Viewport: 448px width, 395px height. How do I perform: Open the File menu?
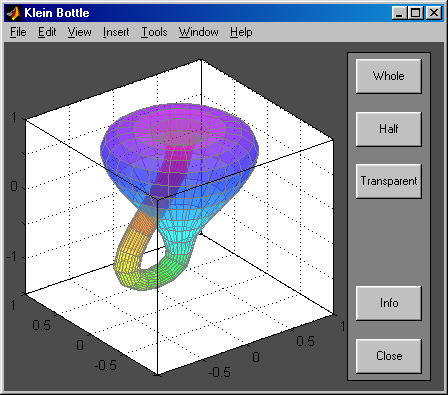point(18,32)
